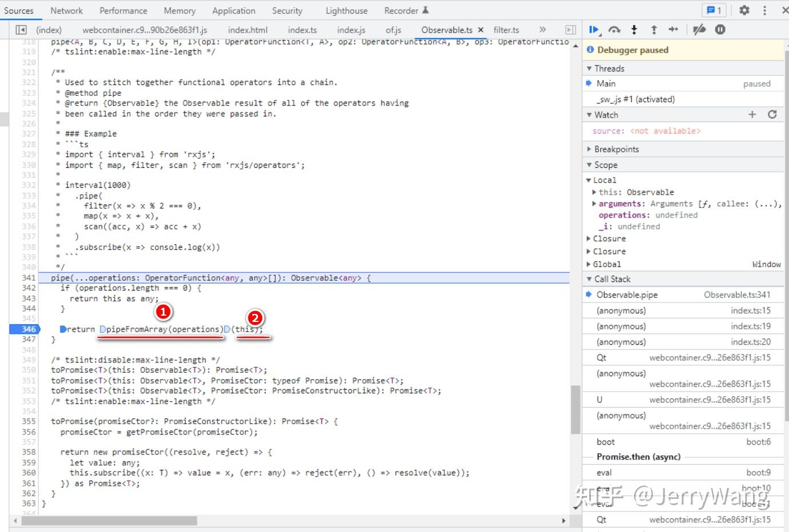Toggle the Deactivate breakpoints control

click(699, 30)
